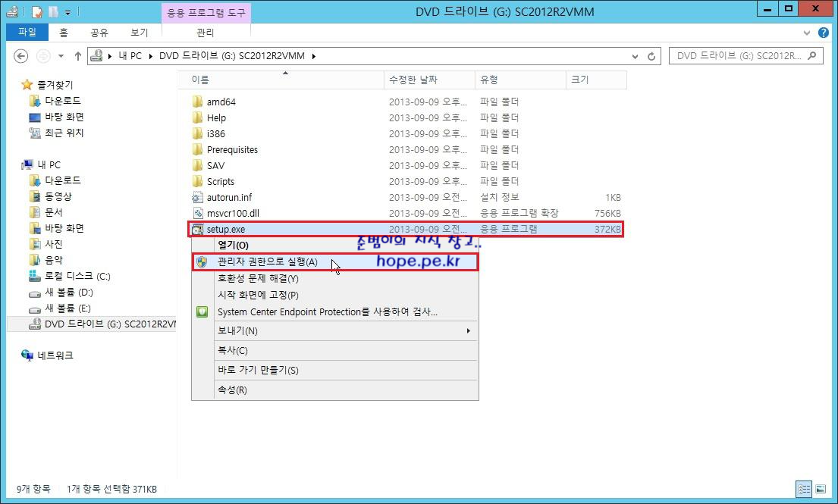Image resolution: width=838 pixels, height=504 pixels.
Task: Select the 응용 프로그램 도구 contextual tab
Action: pyautogui.click(x=206, y=12)
